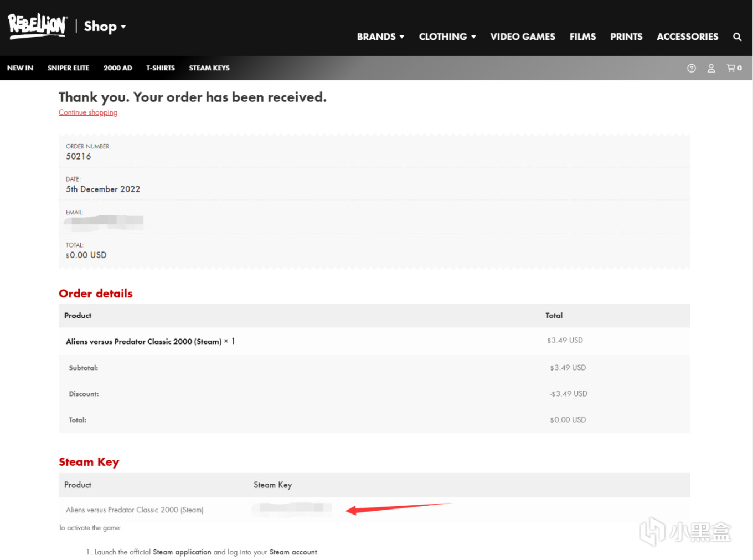Click the Continue shopping link
This screenshot has width=753, height=560.
(88, 112)
